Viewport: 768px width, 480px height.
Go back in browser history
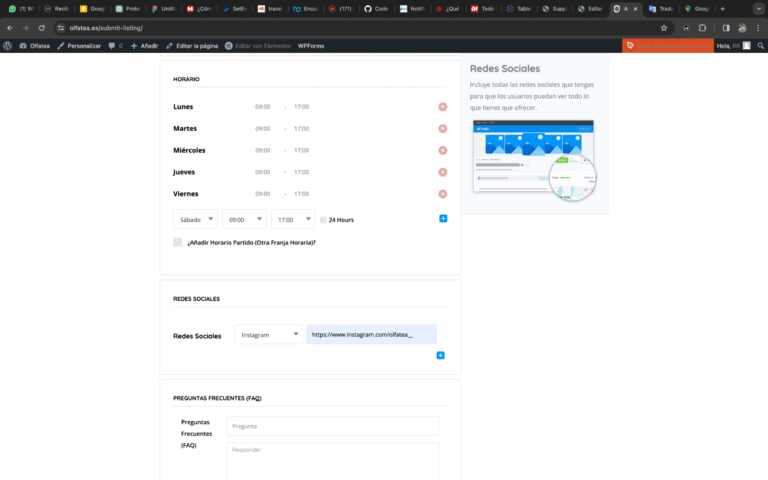click(x=10, y=28)
